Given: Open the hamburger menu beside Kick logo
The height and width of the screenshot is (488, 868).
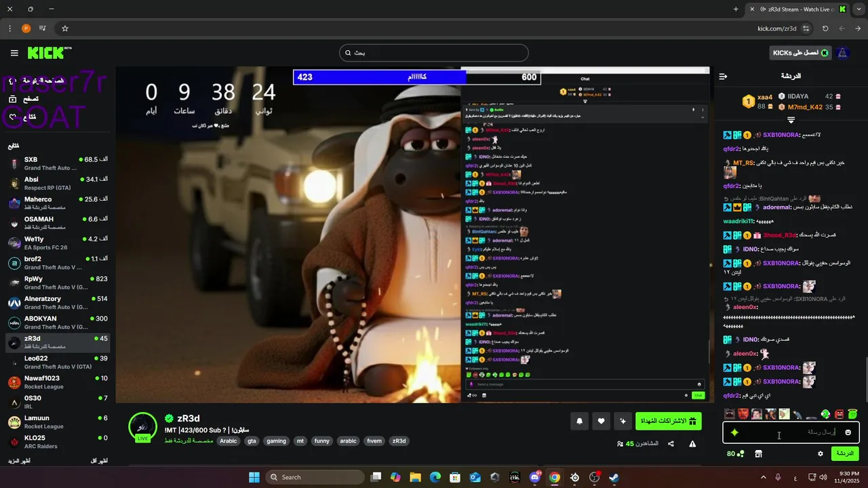Looking at the screenshot, I should point(14,53).
